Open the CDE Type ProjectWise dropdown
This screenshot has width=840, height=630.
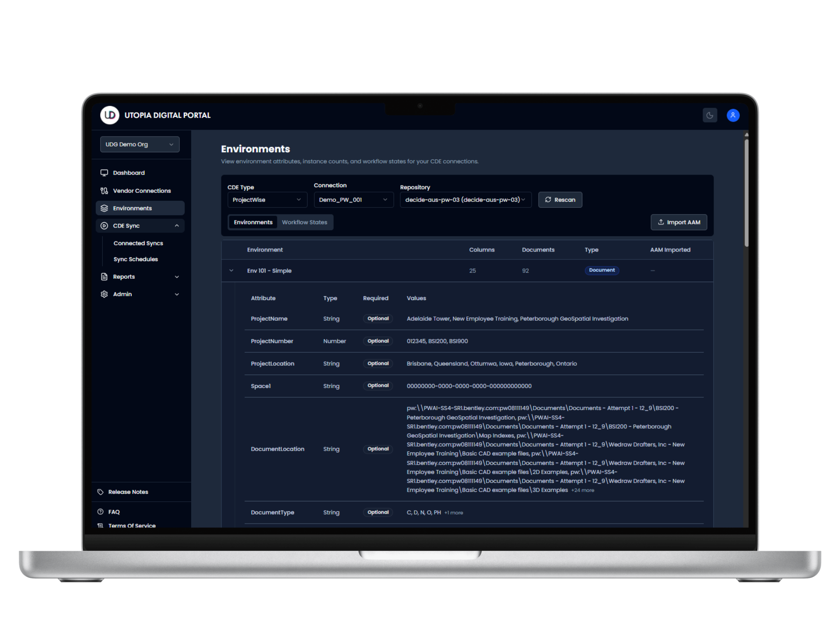pyautogui.click(x=267, y=199)
